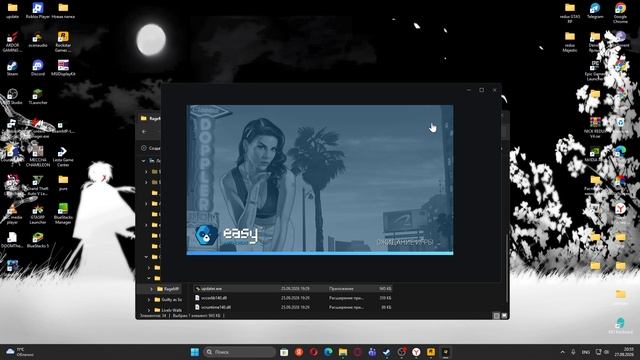Show hidden system tray icons
640x360 pixels.
coord(562,352)
